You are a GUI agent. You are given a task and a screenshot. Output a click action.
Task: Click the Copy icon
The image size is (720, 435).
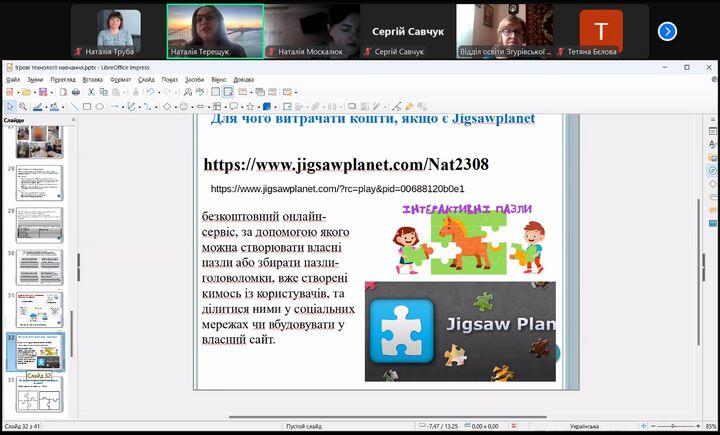pos(104,92)
